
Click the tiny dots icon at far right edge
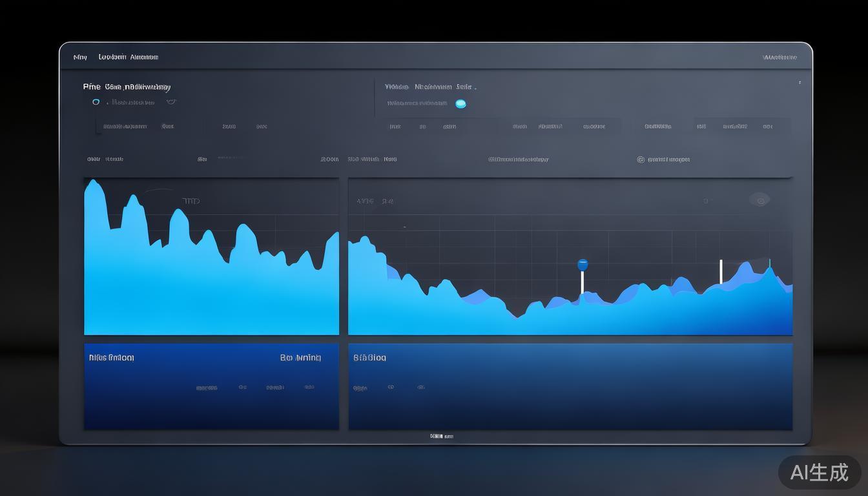click(x=800, y=83)
